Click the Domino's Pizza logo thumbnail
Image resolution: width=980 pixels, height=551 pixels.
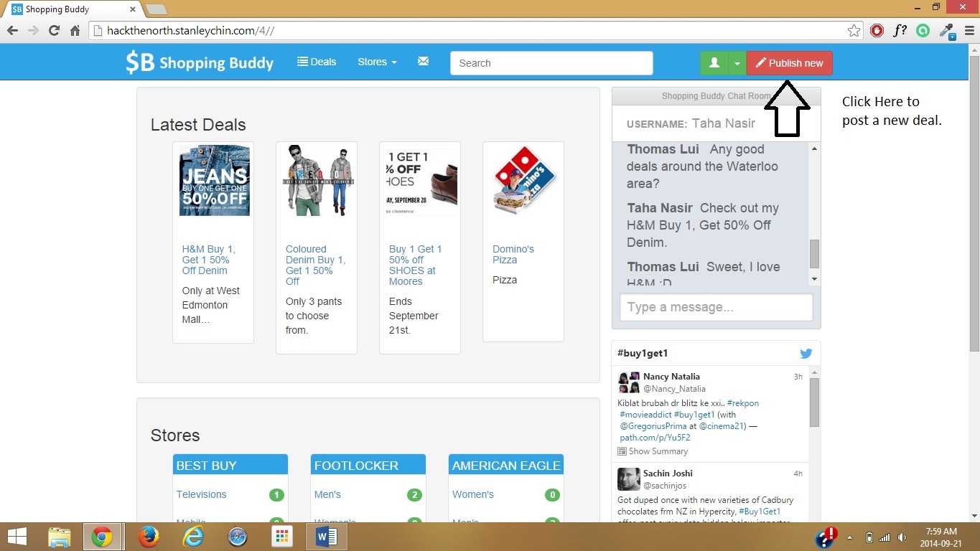tap(525, 181)
